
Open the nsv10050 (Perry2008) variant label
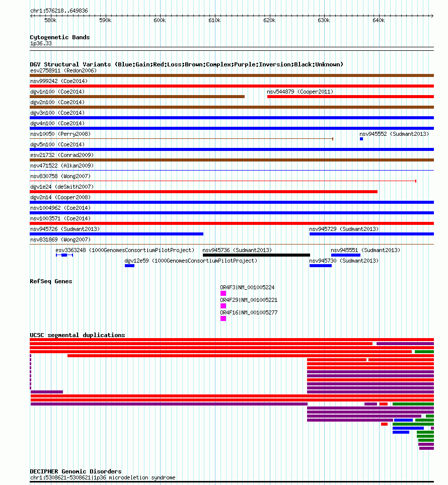click(x=60, y=134)
